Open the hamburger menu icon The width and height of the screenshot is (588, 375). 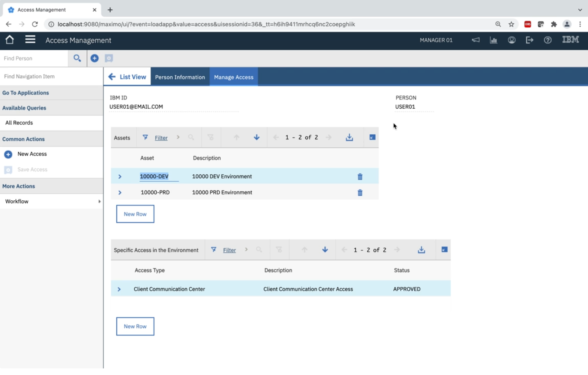[x=30, y=40]
